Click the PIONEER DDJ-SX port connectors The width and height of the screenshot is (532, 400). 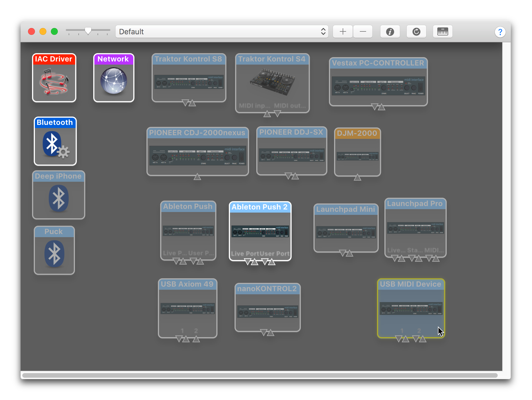(292, 176)
